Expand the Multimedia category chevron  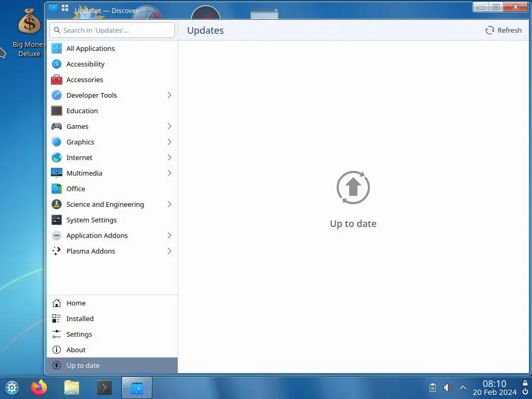169,173
